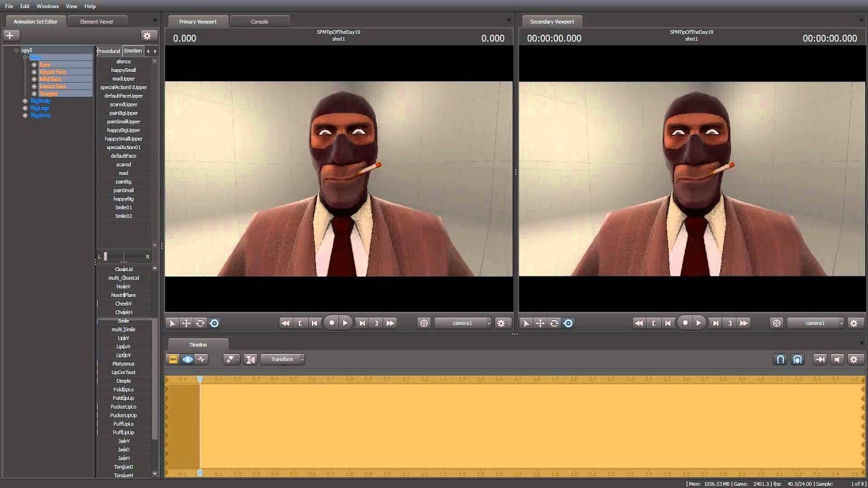The height and width of the screenshot is (488, 868).
Task: Choose the move tool in Primary Viewport
Action: [186, 323]
